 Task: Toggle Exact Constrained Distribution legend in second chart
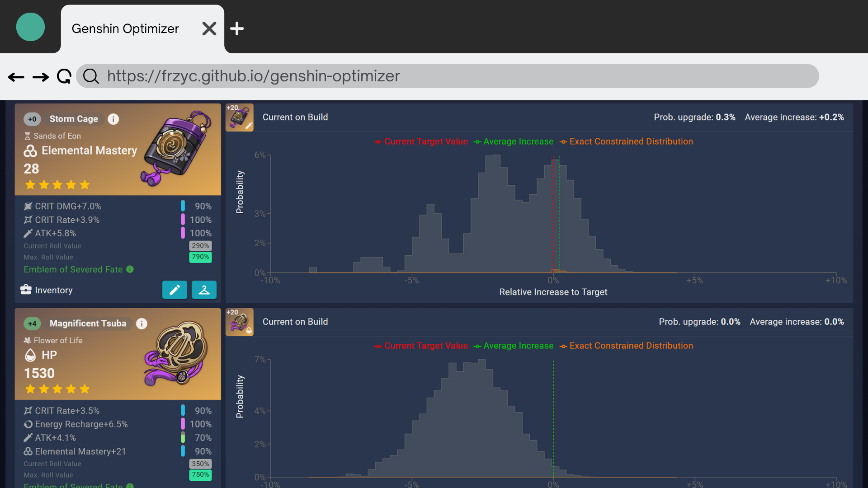click(626, 346)
